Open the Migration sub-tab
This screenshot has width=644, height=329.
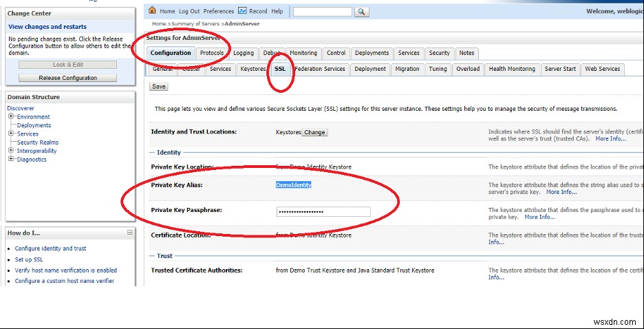click(x=407, y=69)
